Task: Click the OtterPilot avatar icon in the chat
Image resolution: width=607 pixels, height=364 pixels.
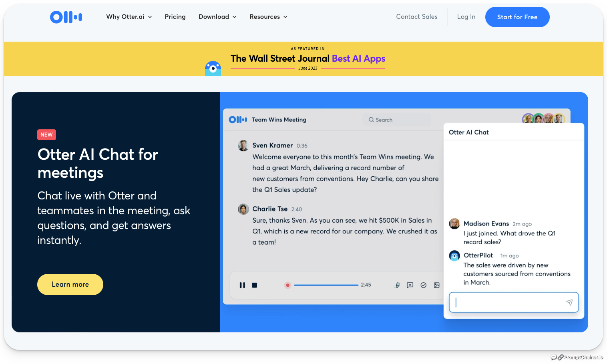Action: click(454, 255)
